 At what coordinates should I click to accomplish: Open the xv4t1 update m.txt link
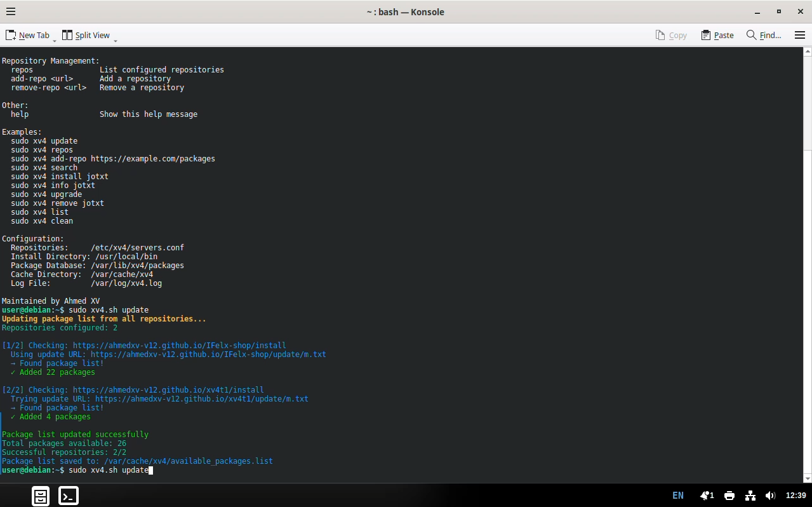pos(201,398)
